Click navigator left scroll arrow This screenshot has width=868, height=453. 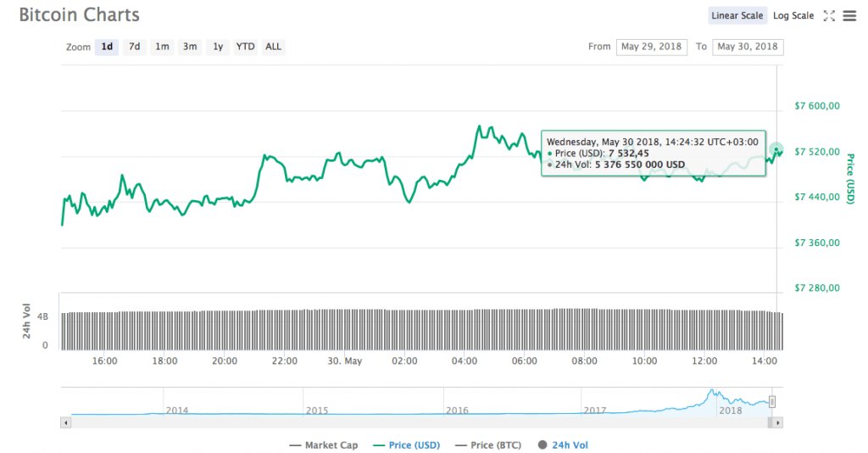point(66,422)
